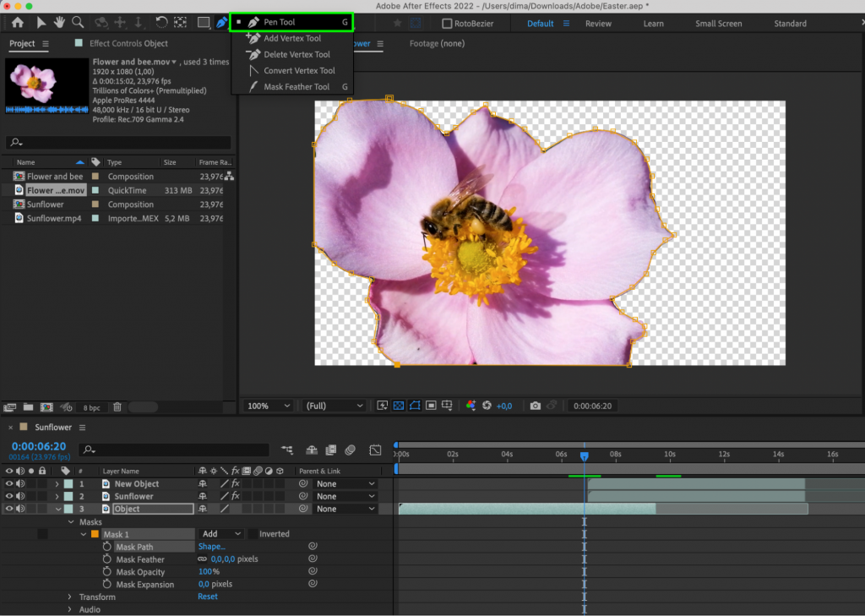Image resolution: width=865 pixels, height=616 pixels.
Task: Enable Transparency Grid in the composition panel
Action: tap(399, 406)
